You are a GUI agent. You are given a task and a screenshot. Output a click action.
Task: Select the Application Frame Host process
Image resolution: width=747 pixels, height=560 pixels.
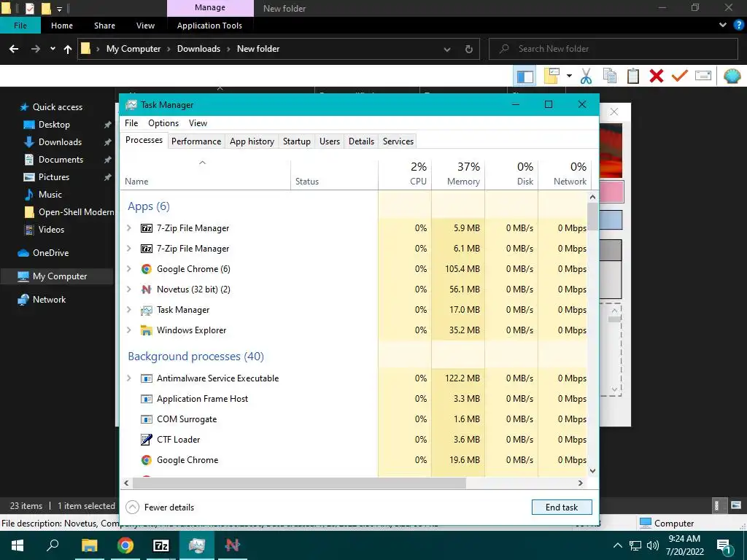tap(354, 399)
